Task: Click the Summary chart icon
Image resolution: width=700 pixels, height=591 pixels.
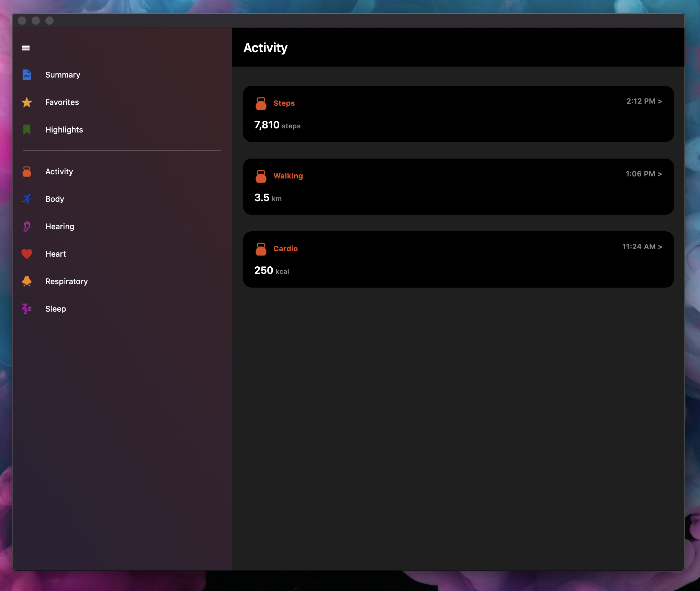Action: click(27, 75)
